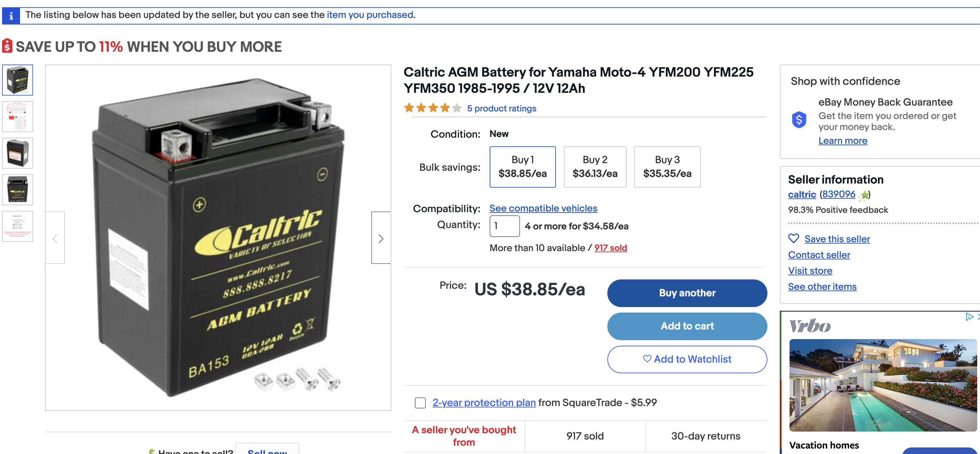Select the Buy 2 bulk savings option
Image resolution: width=980 pixels, height=454 pixels.
point(595,167)
